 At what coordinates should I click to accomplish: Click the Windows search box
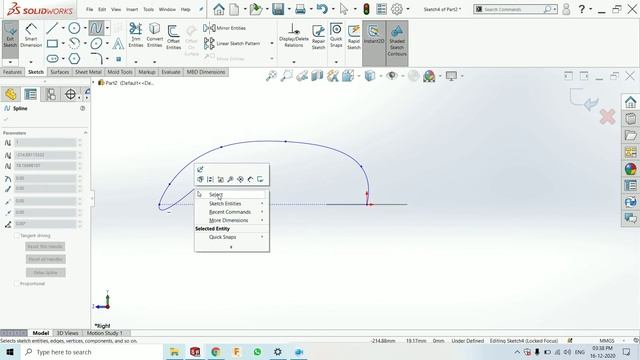[x=92, y=352]
